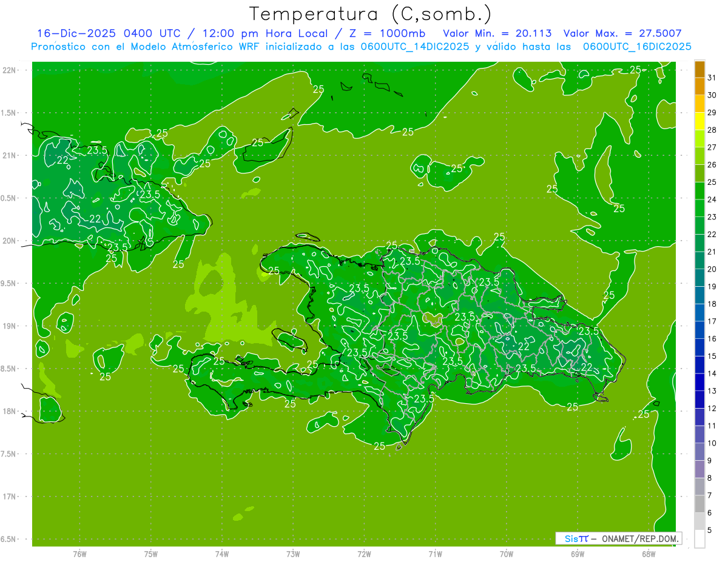
Task: Click the 18N latitude axis label
Action: [9, 411]
